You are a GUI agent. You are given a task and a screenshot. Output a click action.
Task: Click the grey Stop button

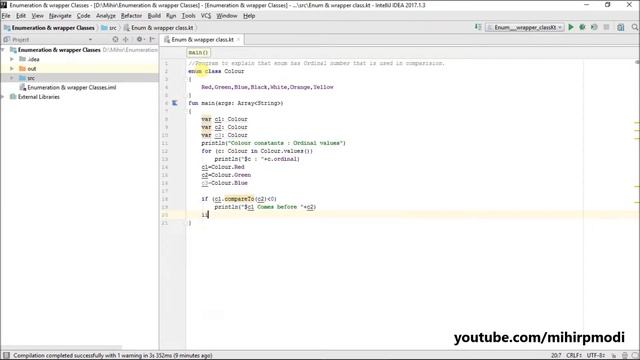607,27
